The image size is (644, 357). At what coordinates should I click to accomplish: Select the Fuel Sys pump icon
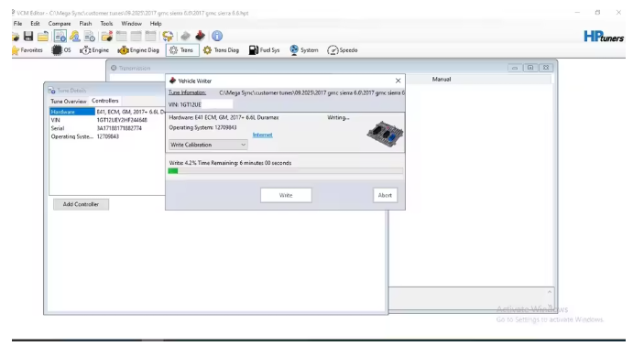pyautogui.click(x=265, y=50)
